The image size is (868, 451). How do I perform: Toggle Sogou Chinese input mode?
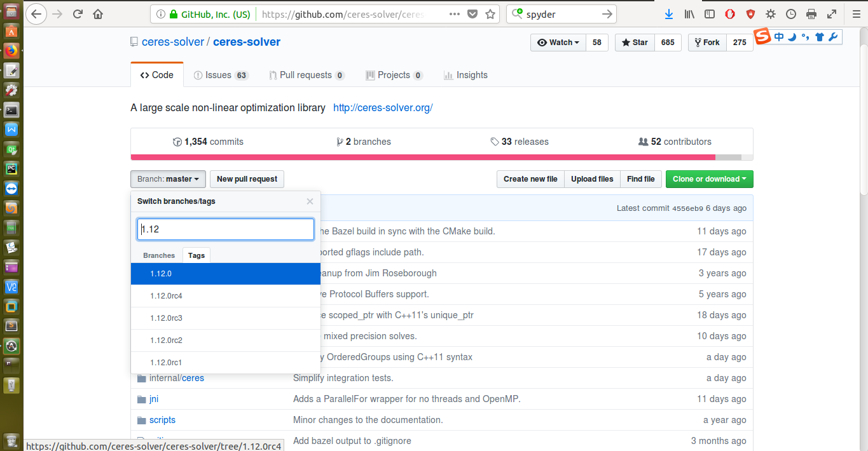[x=779, y=37]
